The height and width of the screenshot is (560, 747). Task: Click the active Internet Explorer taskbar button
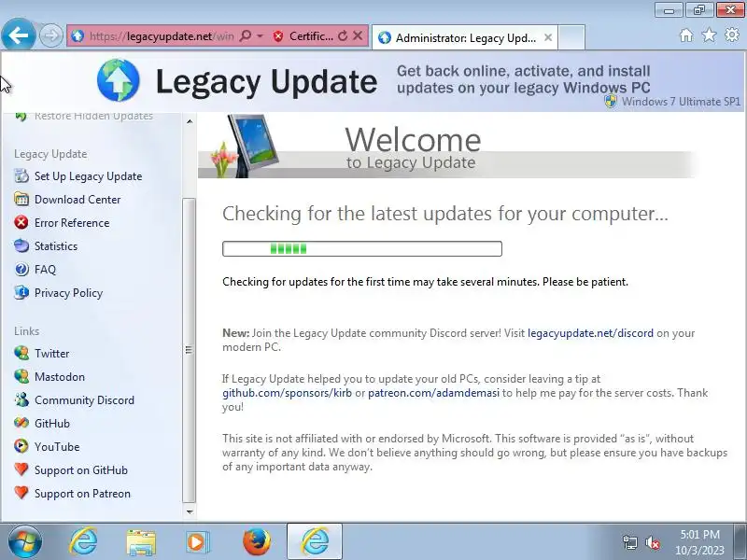(x=315, y=541)
